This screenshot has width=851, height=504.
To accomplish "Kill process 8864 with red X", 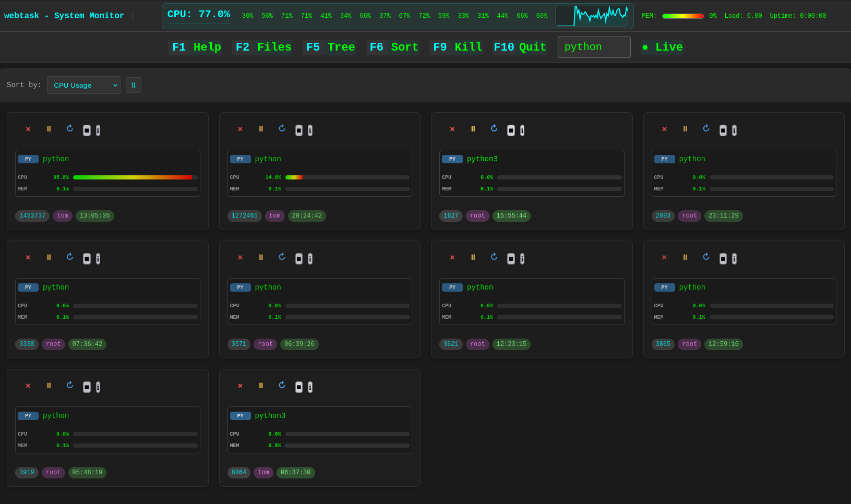I will pos(240,386).
